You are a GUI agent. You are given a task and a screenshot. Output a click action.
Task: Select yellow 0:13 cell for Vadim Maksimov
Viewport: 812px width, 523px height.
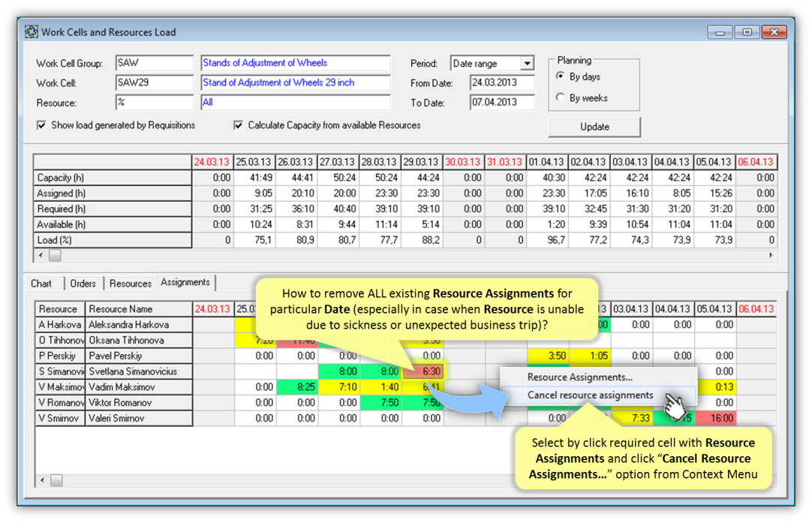[716, 387]
